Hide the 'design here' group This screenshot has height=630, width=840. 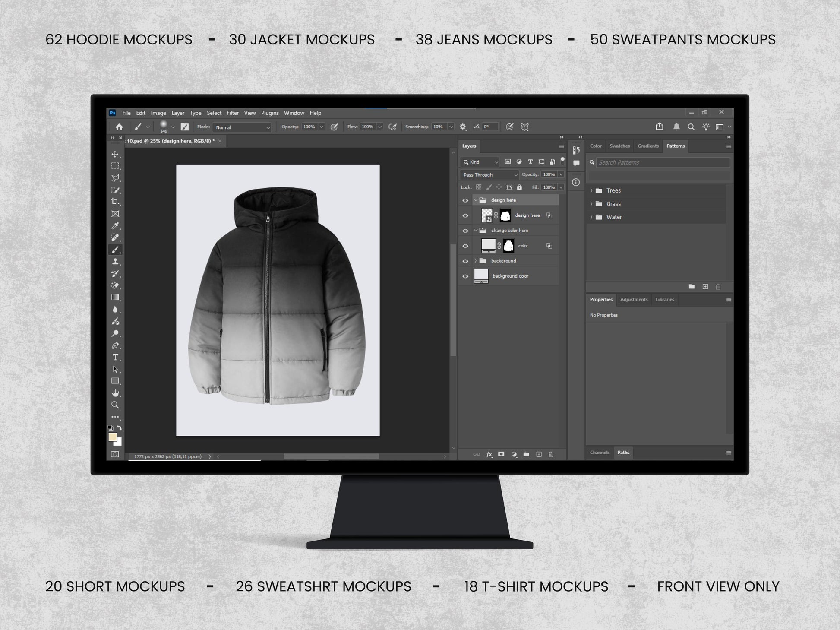pos(465,200)
